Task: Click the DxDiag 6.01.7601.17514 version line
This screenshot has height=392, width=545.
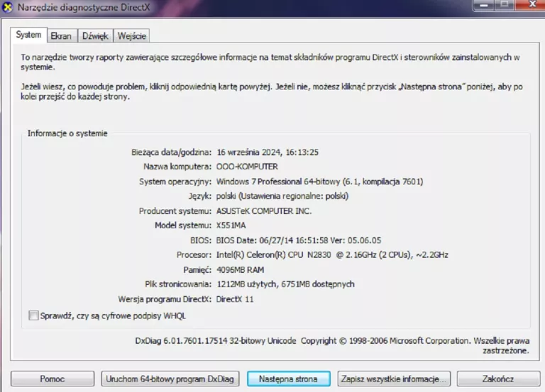Action: click(332, 345)
